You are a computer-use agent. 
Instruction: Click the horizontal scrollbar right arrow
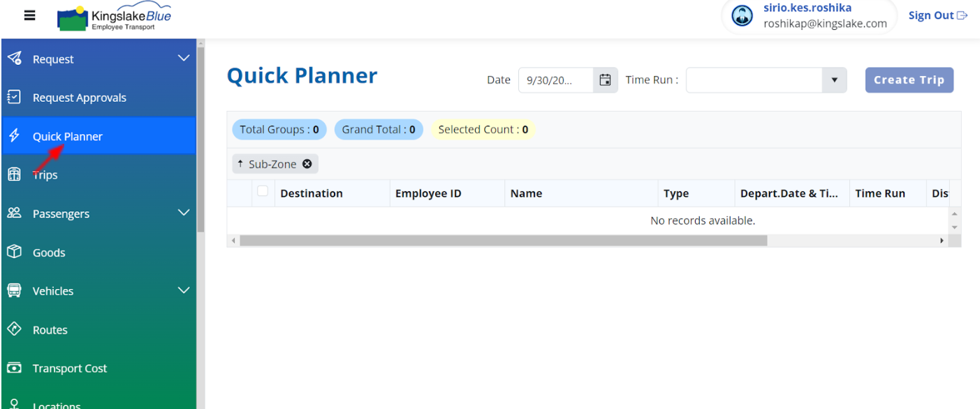click(x=942, y=241)
